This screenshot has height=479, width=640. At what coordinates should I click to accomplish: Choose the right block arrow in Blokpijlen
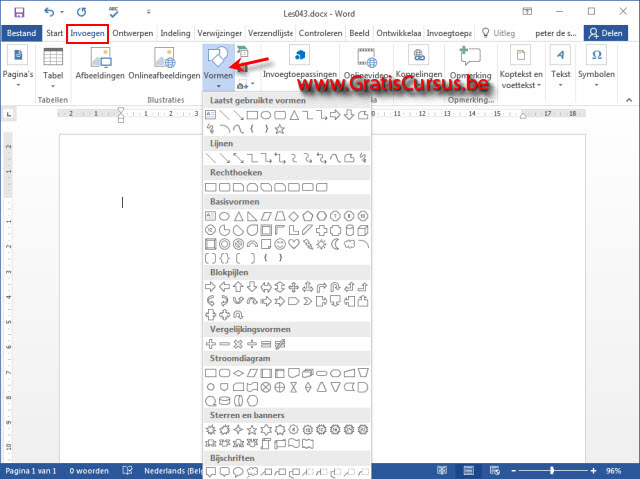click(210, 287)
